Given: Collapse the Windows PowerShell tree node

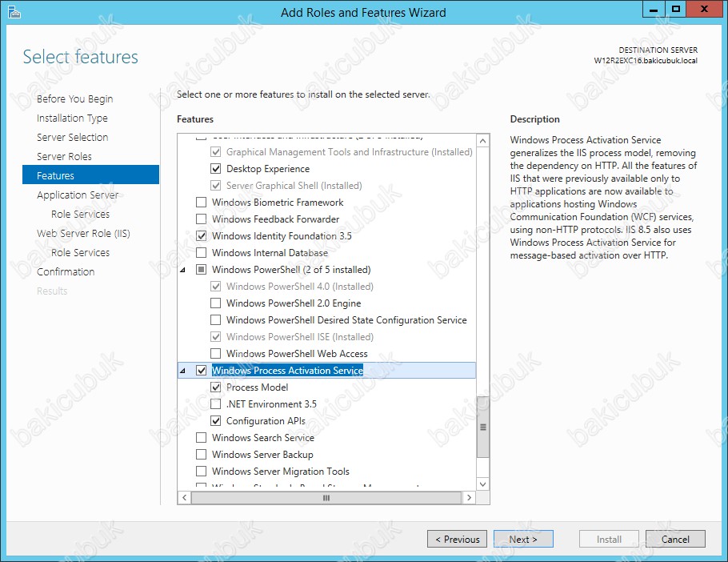Looking at the screenshot, I should pos(183,270).
